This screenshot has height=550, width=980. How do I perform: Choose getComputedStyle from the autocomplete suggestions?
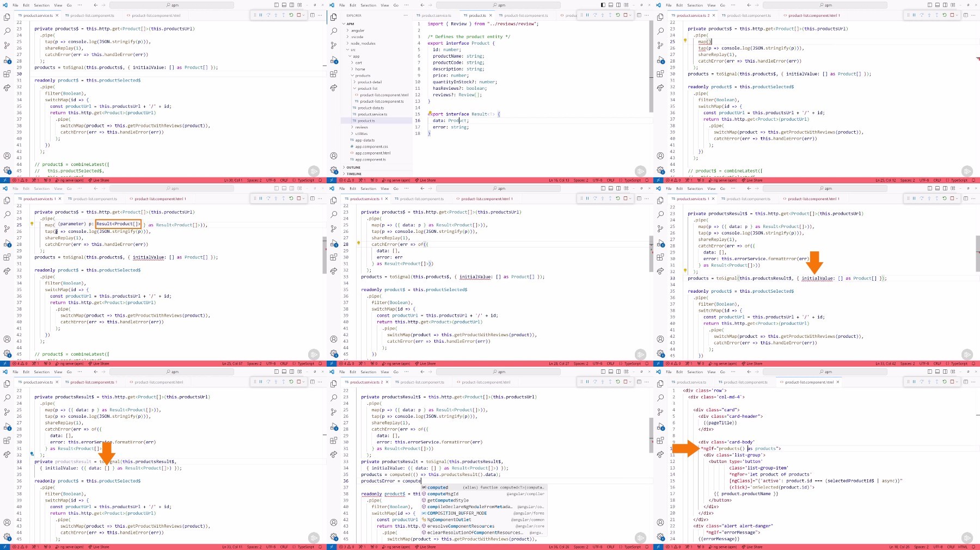pyautogui.click(x=448, y=500)
